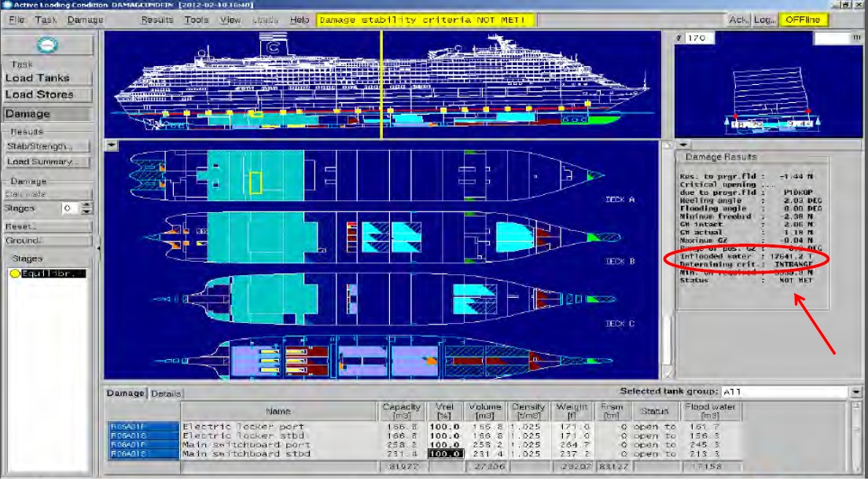868x481 pixels.
Task: Click the damage stability criteria NOT MET banner
Action: 425,20
